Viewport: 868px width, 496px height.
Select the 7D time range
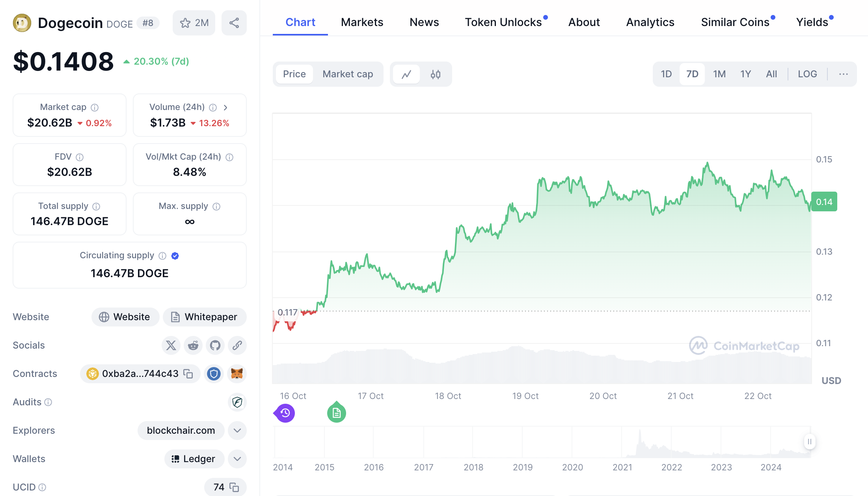pos(692,74)
